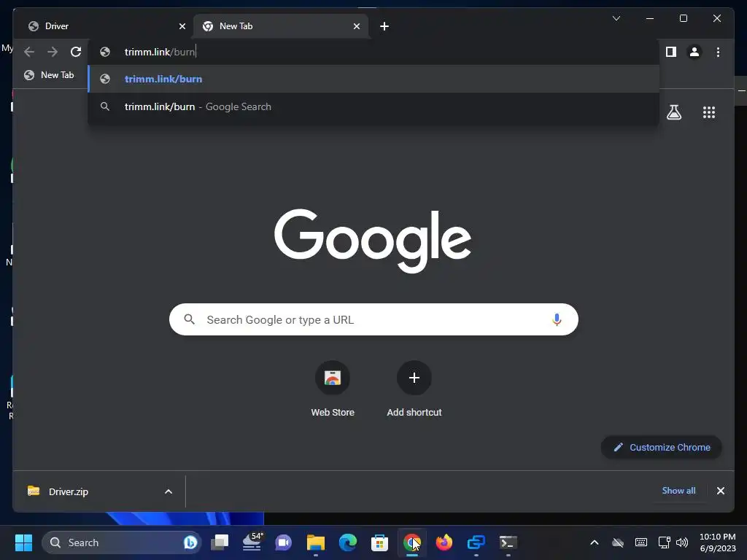Viewport: 747px width, 560px height.
Task: Open the profile avatar menu
Action: coord(694,52)
